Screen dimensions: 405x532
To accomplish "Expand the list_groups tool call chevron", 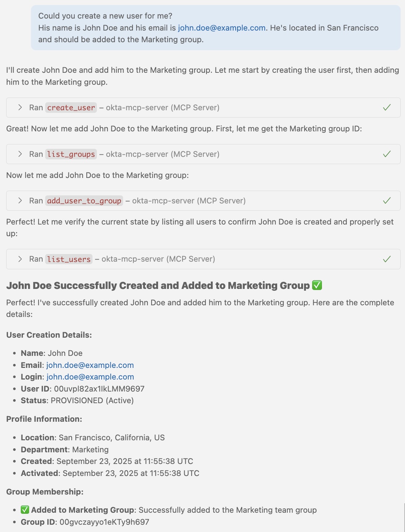I will [x=20, y=154].
